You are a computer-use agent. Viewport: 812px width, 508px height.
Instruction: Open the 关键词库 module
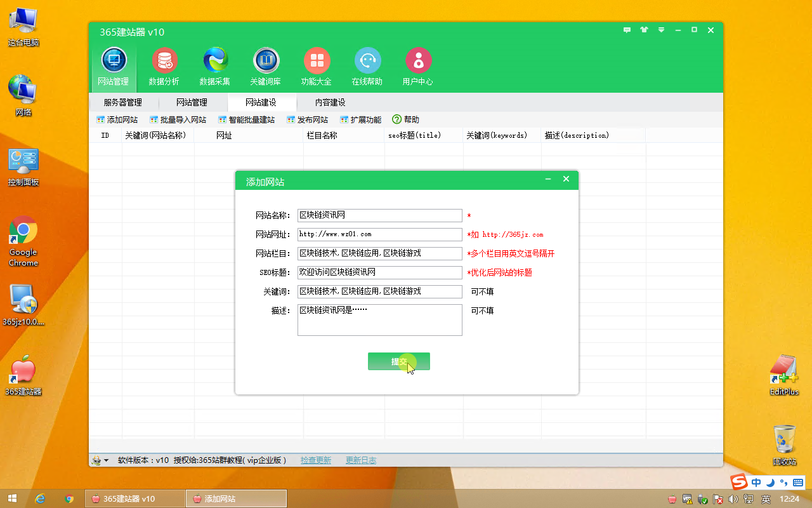(266, 67)
